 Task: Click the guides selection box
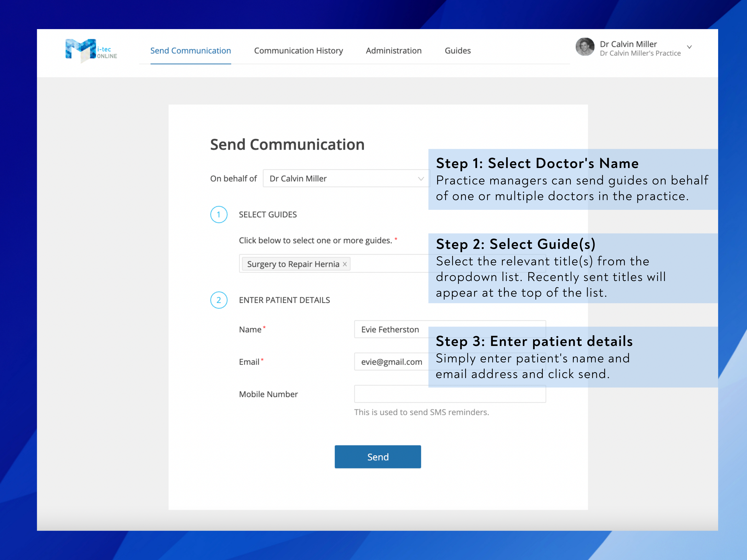[x=392, y=263]
